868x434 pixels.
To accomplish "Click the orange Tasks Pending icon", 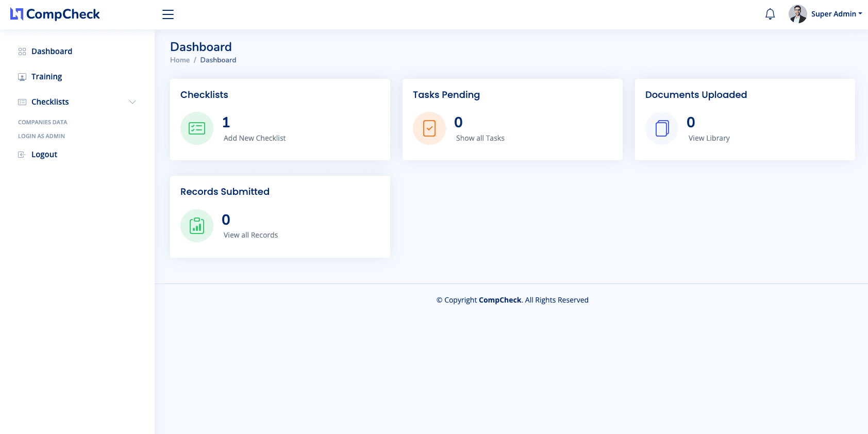I will 429,128.
